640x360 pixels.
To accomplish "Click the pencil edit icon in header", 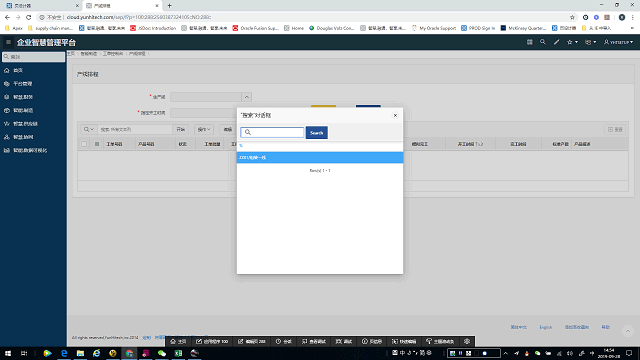I will (556, 42).
